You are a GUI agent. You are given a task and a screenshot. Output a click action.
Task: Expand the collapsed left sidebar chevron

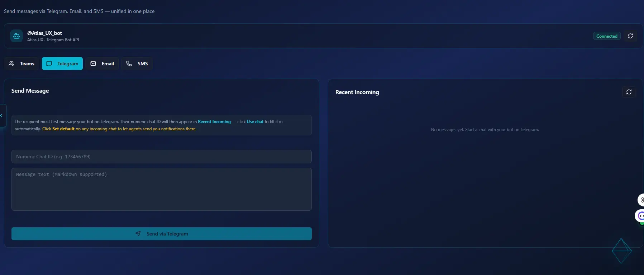tap(2, 116)
